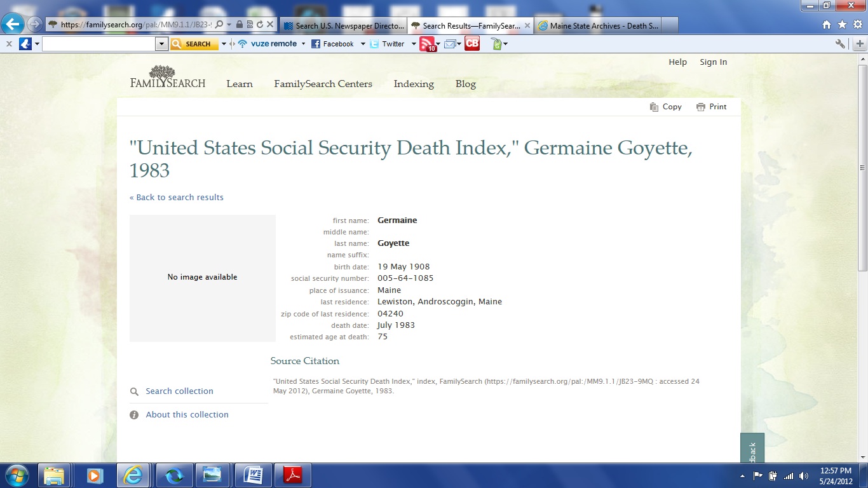Click the Search collection magnifier icon
Screen dimensions: 868x488
point(134,391)
